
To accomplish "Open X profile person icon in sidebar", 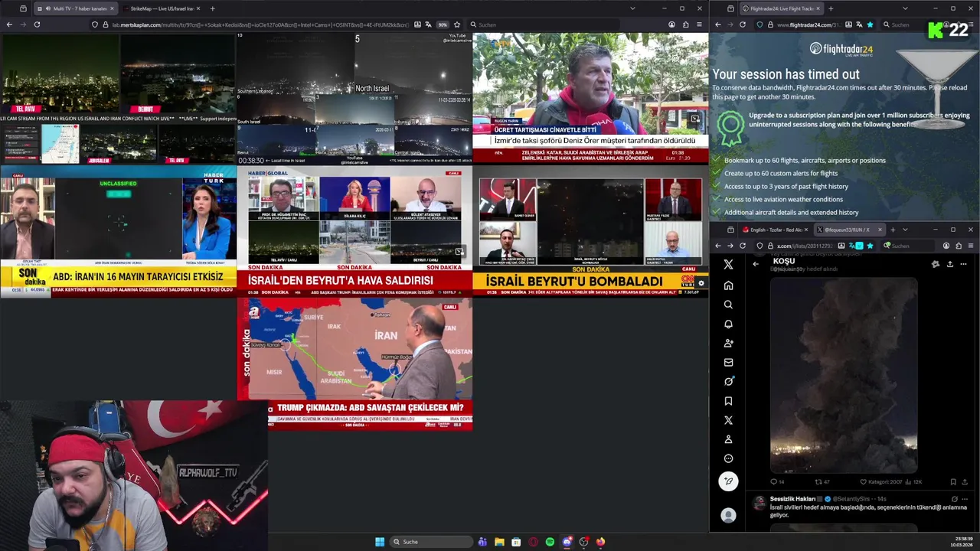I will 728,439.
